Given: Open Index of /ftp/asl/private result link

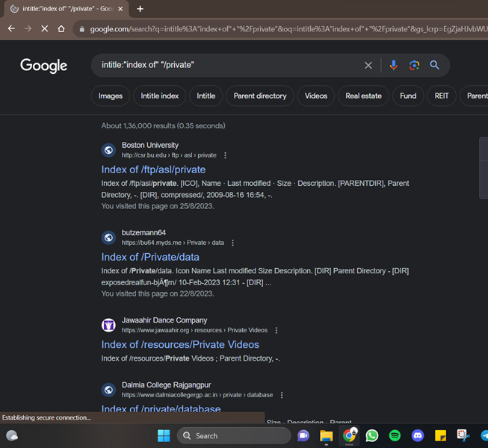Looking at the screenshot, I should pos(153,169).
